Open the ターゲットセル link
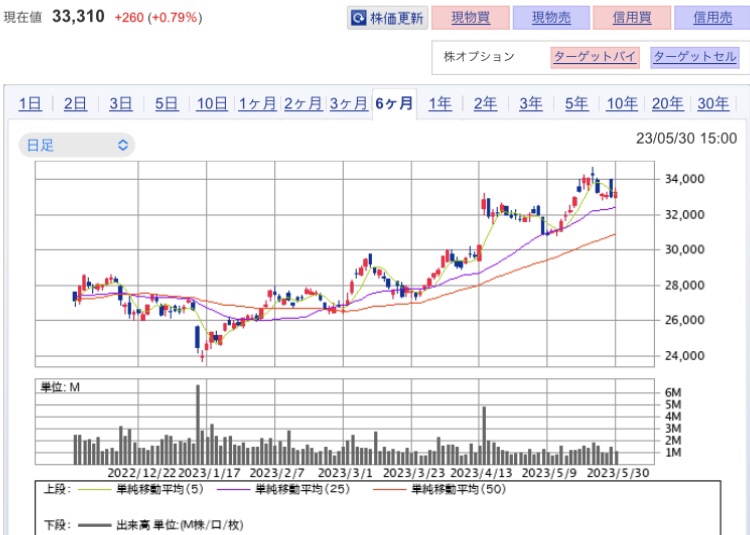The image size is (750, 535). tap(695, 57)
